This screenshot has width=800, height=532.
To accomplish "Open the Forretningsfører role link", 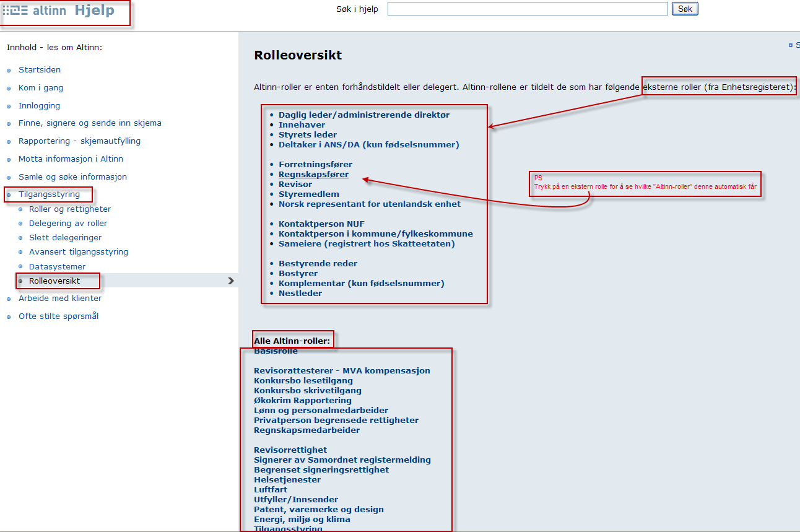I will coord(315,165).
